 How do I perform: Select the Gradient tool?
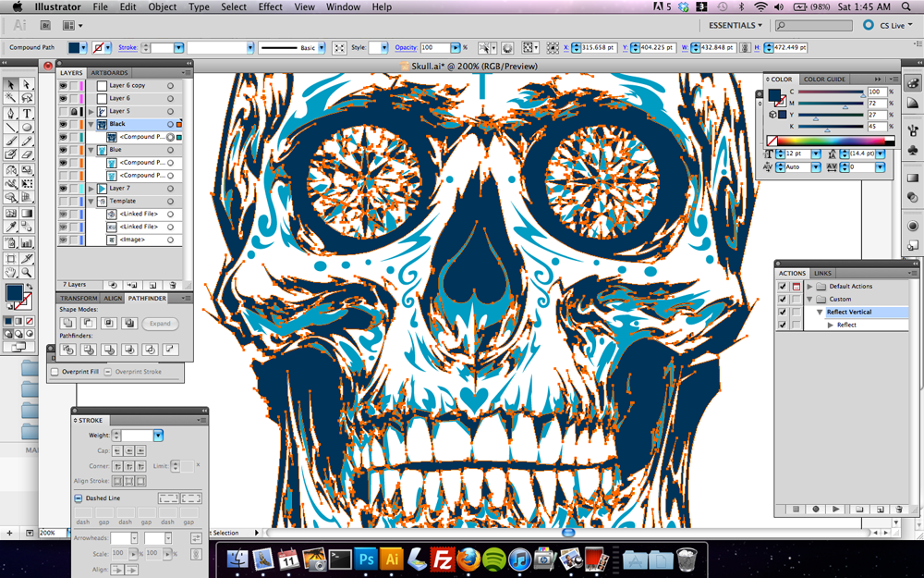[x=27, y=214]
